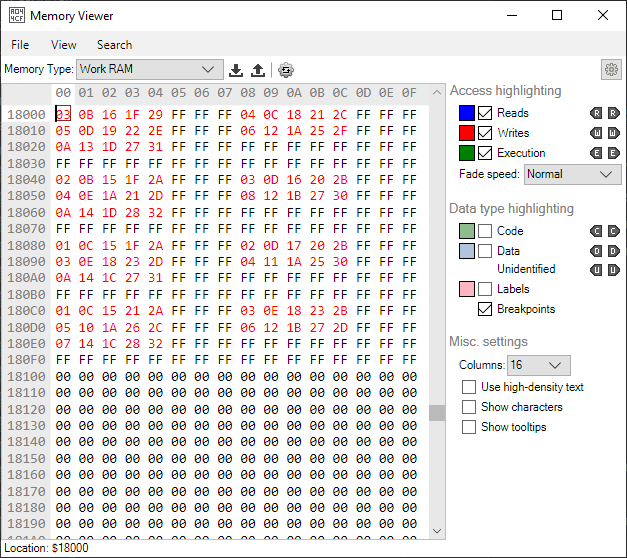Find next Unidentified byte with right U arrow
Screen dimensions: 627x558
pos(613,270)
